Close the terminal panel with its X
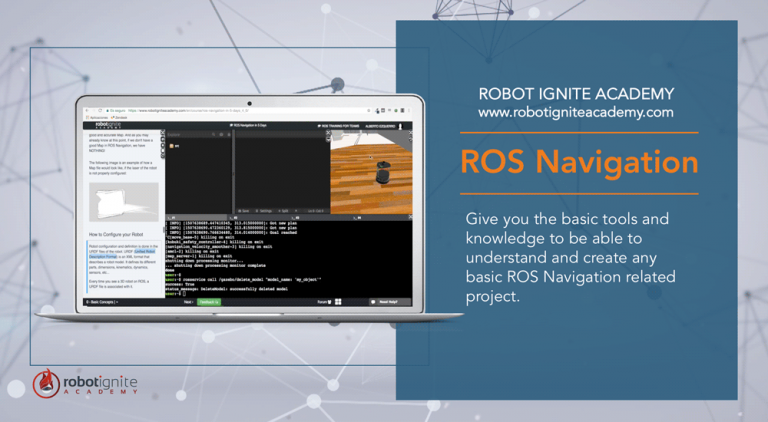The width and height of the screenshot is (768, 422). pos(410,217)
